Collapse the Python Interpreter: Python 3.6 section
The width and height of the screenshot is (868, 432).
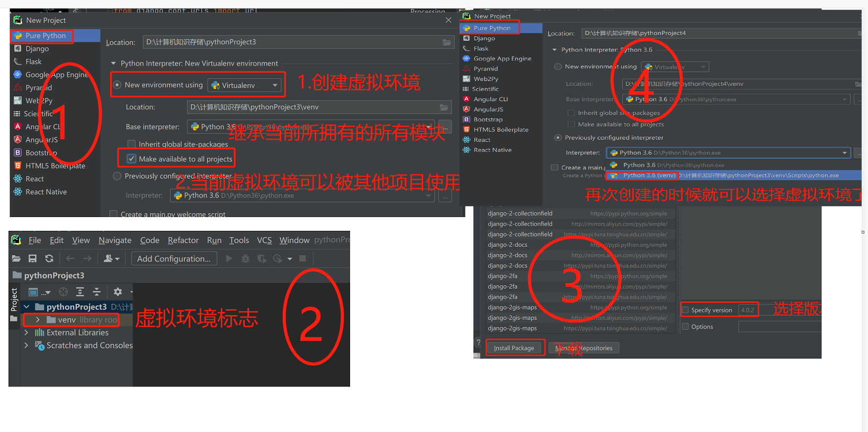point(554,50)
